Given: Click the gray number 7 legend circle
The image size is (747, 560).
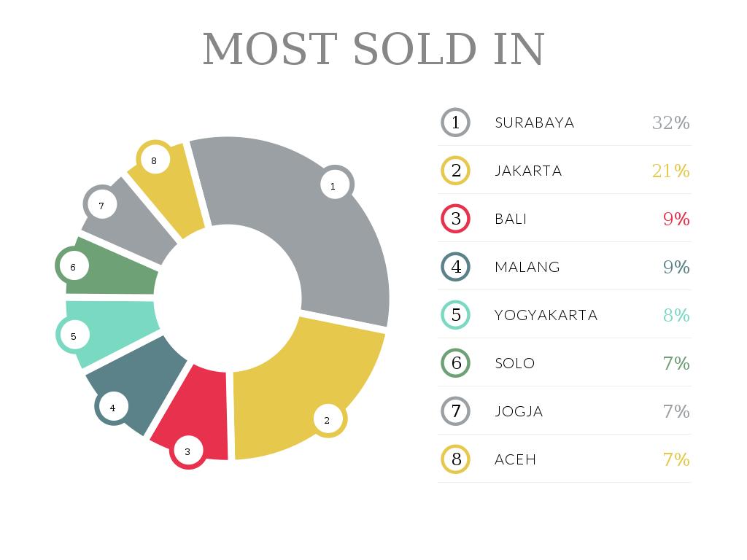Looking at the screenshot, I should [456, 411].
